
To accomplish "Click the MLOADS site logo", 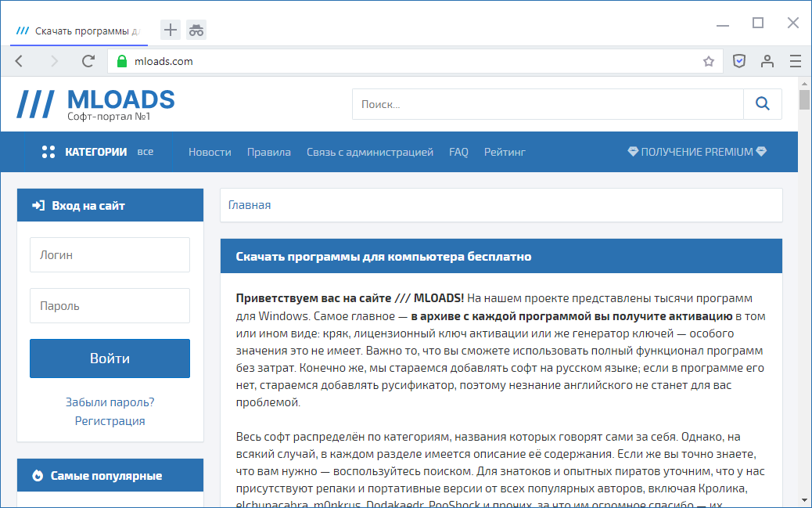I will [95, 103].
